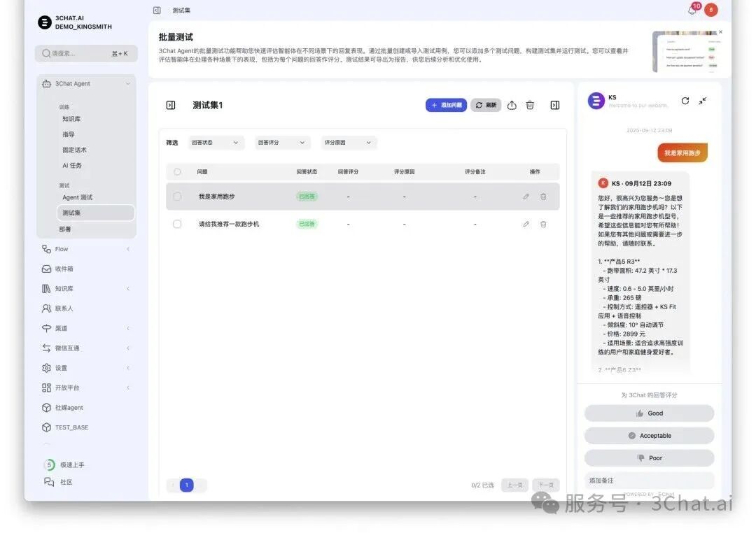The height and width of the screenshot is (533, 756).
Task: Open the 收件箱 inbox icon
Action: (46, 269)
